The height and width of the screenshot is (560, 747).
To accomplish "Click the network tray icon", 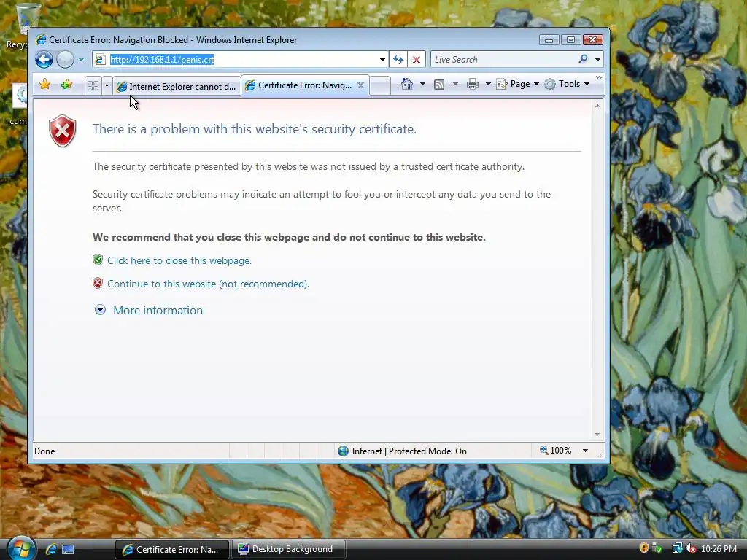I will [x=677, y=548].
